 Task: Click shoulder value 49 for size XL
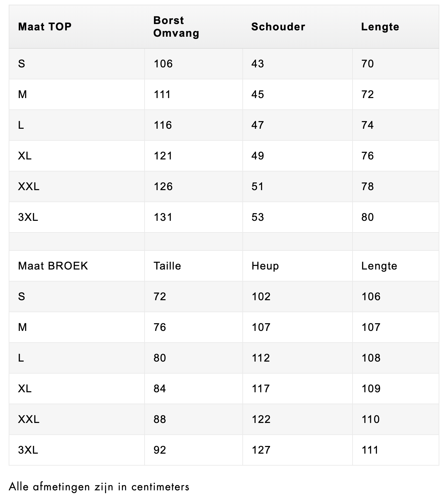click(x=258, y=156)
